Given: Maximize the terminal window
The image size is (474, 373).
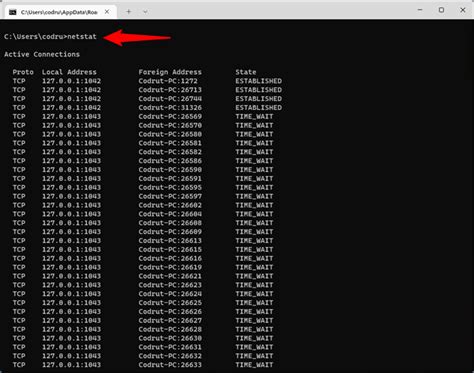Looking at the screenshot, I should (441, 10).
